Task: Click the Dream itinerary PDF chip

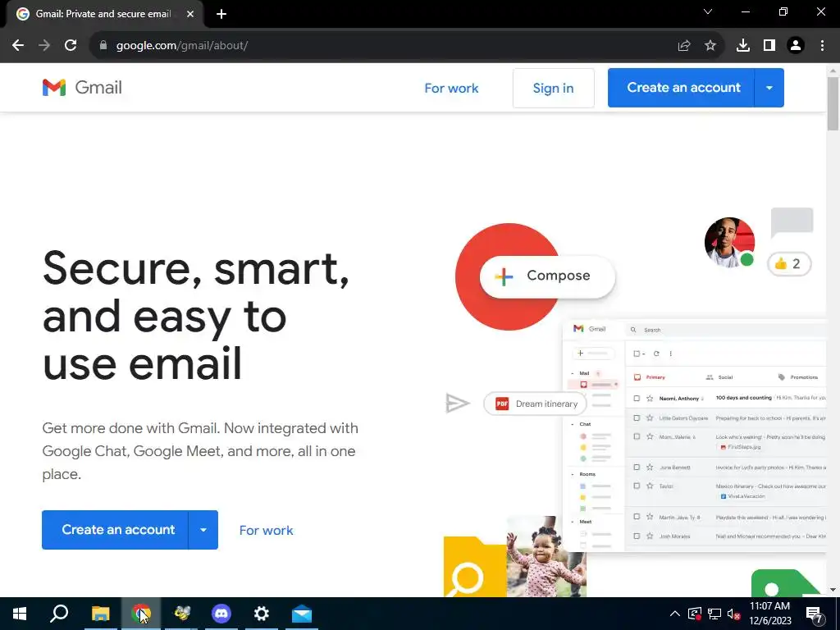Action: (x=535, y=404)
